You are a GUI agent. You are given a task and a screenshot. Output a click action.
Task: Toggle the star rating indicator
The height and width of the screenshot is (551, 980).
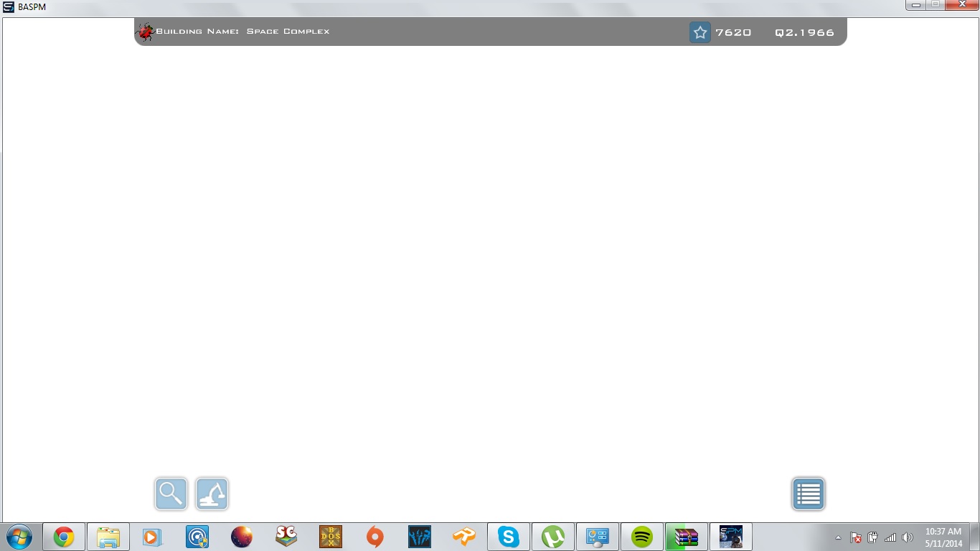click(699, 32)
